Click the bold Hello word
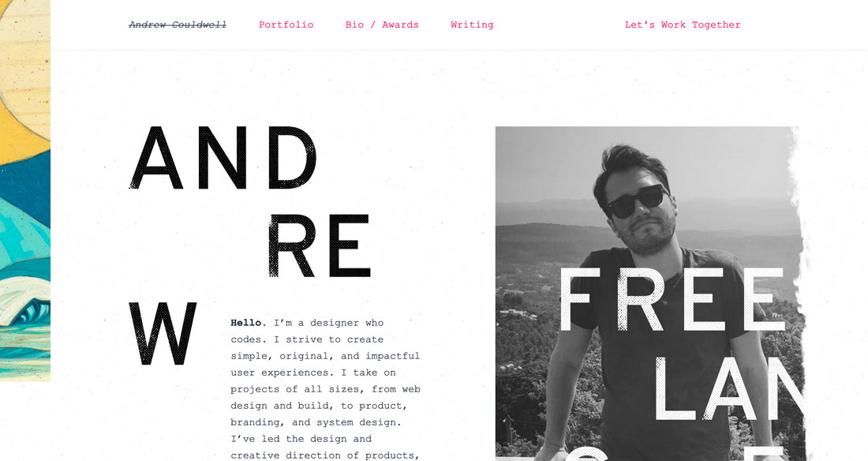This screenshot has width=868, height=461. tap(246, 323)
